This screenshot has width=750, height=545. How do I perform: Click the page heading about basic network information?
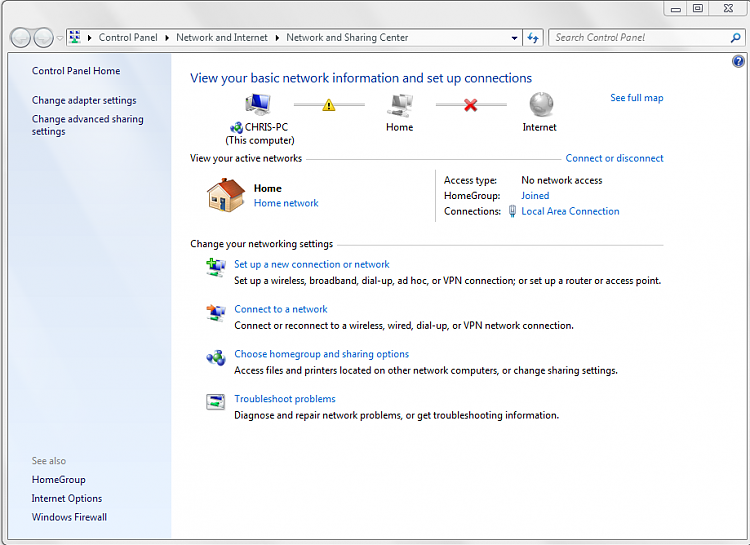click(x=361, y=78)
